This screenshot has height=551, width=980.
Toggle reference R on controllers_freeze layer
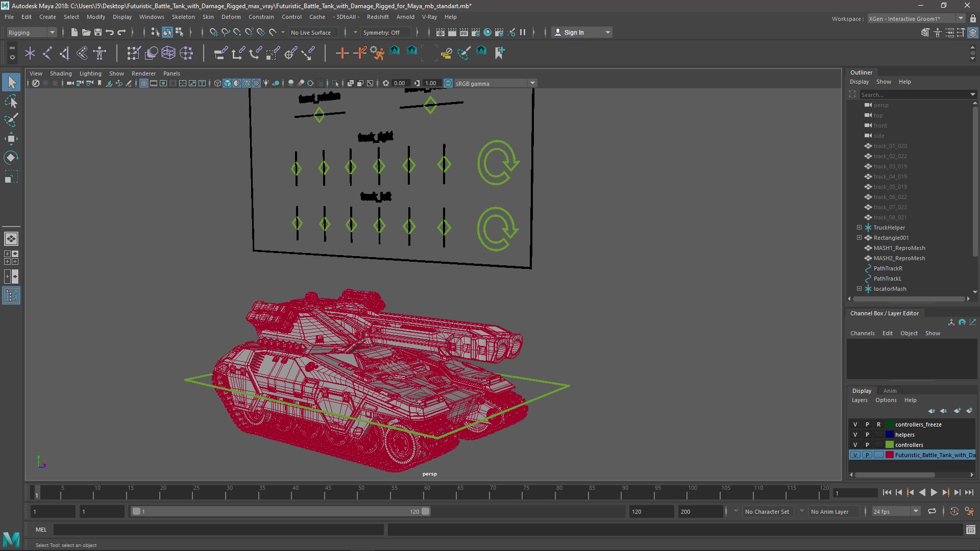click(878, 424)
